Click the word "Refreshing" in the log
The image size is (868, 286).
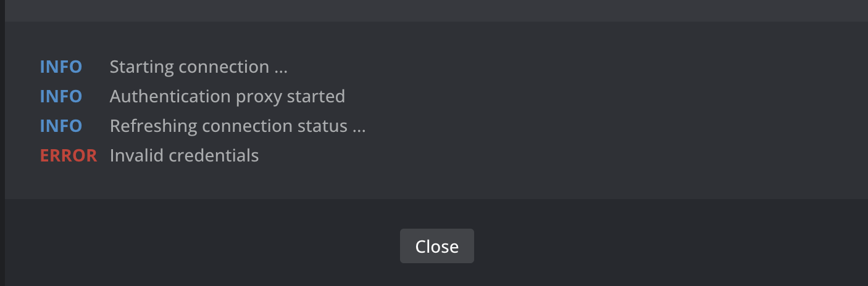click(154, 126)
